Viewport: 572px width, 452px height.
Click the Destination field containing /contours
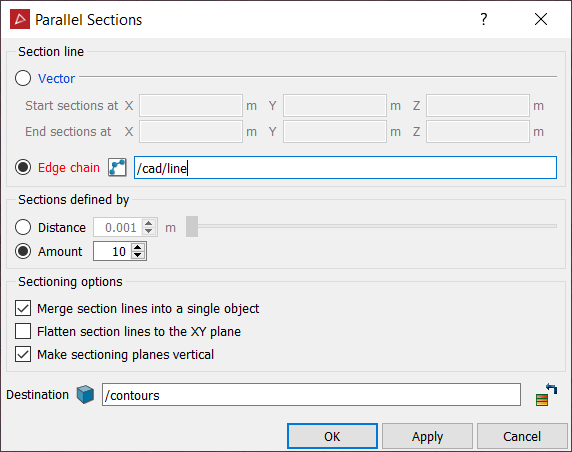pos(311,394)
